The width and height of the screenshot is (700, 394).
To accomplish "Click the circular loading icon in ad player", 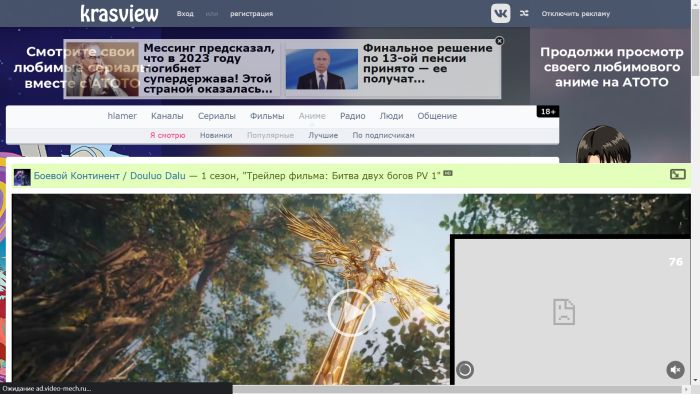I will (x=465, y=370).
